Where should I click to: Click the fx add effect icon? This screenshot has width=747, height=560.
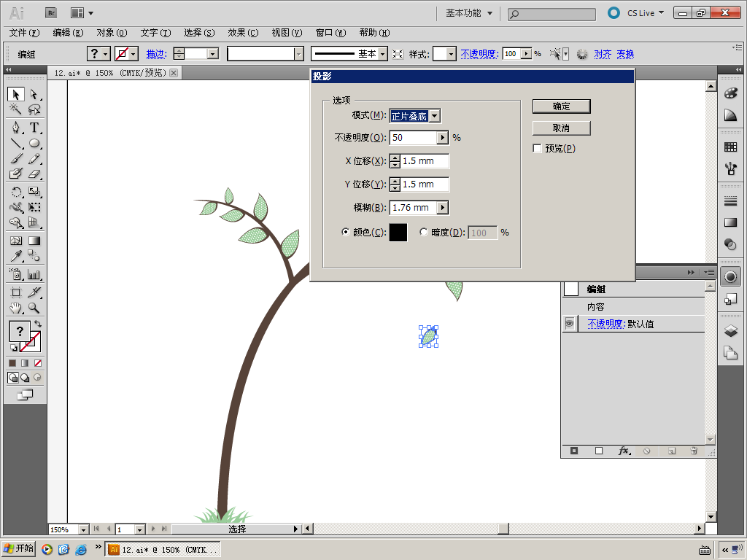pos(624,451)
